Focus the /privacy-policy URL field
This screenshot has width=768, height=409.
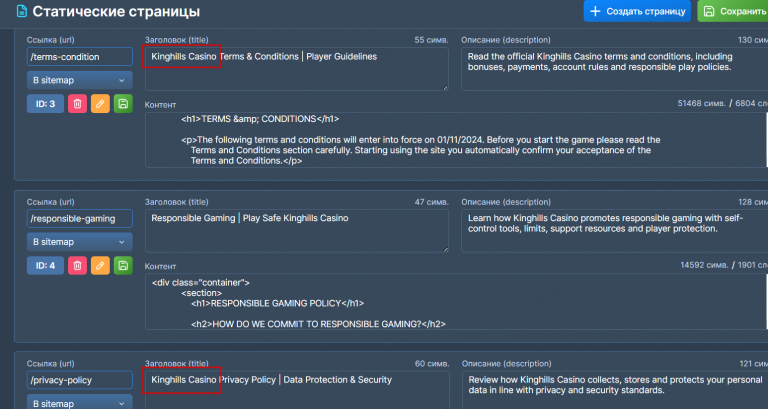[x=80, y=380]
